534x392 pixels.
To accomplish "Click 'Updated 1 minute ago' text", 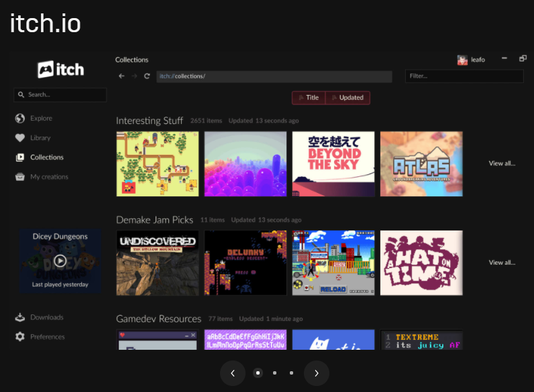I will tap(271, 319).
